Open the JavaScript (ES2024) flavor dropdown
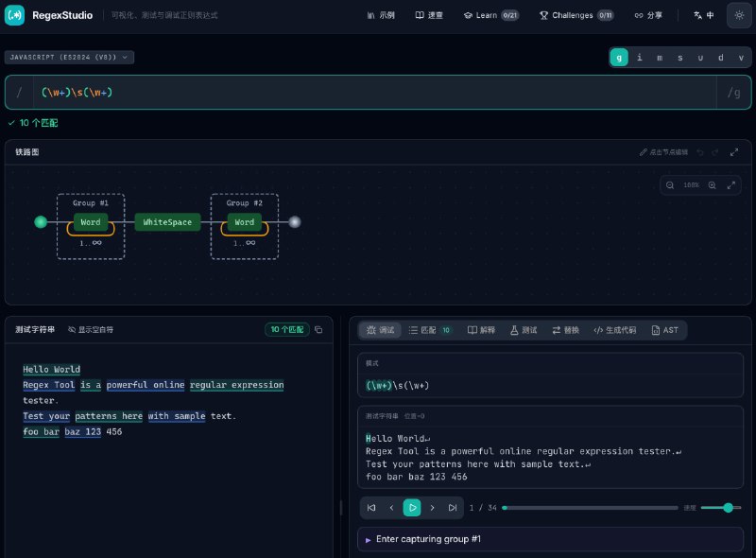Screen dimensions: 756x558 pyautogui.click(x=69, y=57)
